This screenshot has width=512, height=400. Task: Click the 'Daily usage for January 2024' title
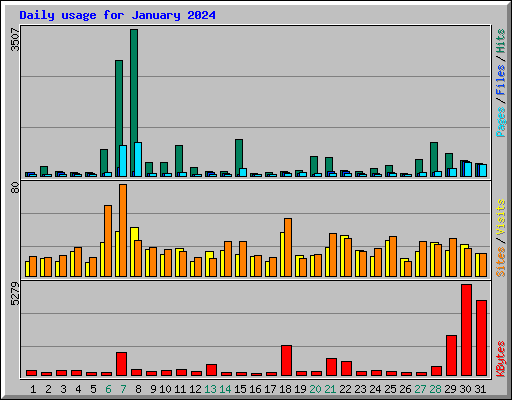pyautogui.click(x=117, y=15)
